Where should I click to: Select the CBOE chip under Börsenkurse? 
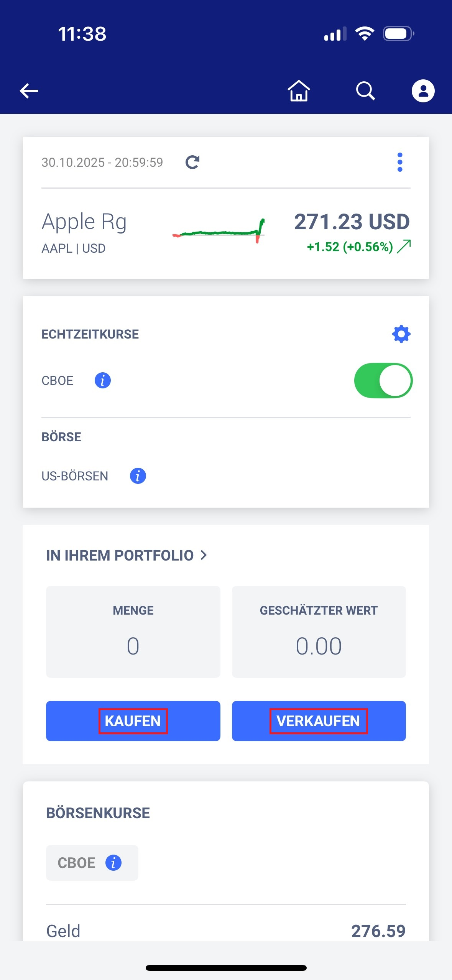tap(77, 863)
